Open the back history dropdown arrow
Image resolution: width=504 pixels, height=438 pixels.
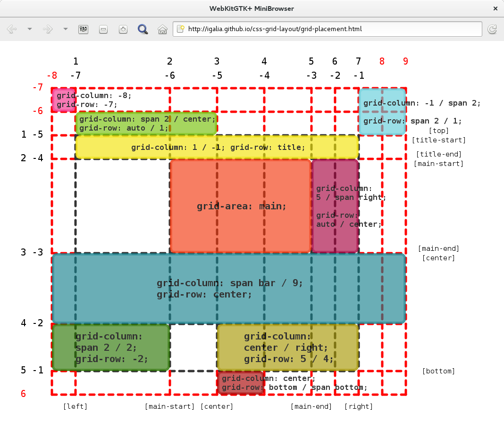click(30, 29)
